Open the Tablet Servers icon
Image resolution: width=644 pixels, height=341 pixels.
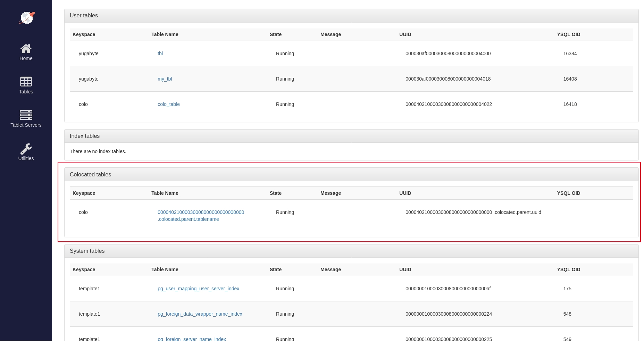click(x=26, y=115)
